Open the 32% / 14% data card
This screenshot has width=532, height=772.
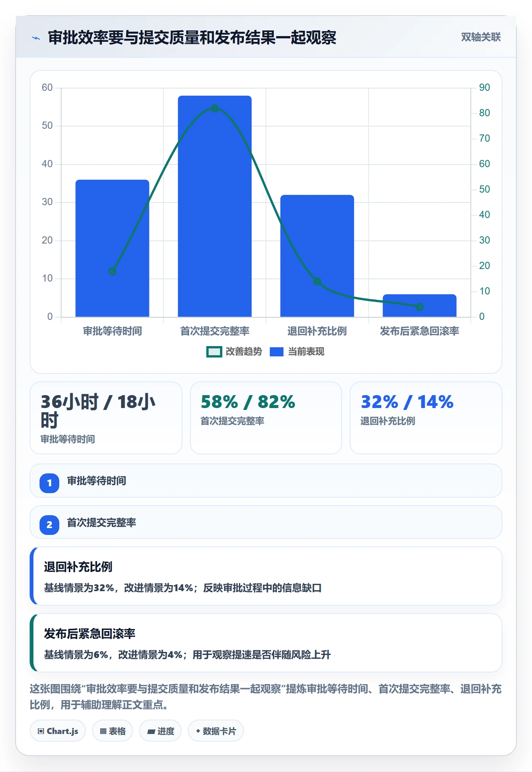point(426,418)
